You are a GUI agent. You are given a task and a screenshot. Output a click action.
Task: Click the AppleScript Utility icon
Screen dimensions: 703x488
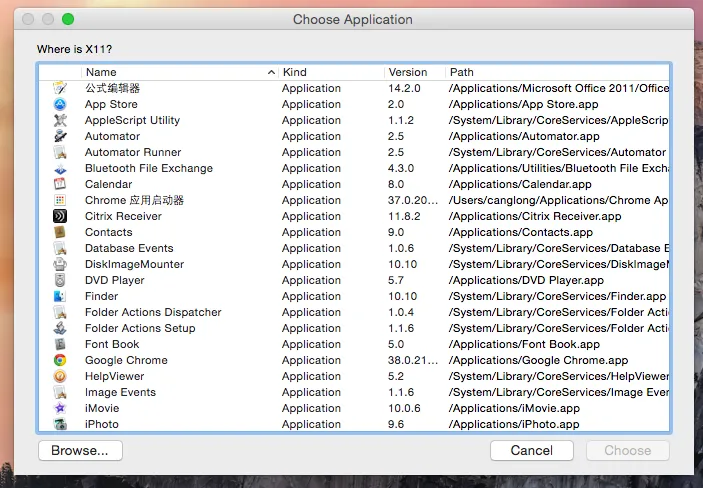[x=60, y=120]
